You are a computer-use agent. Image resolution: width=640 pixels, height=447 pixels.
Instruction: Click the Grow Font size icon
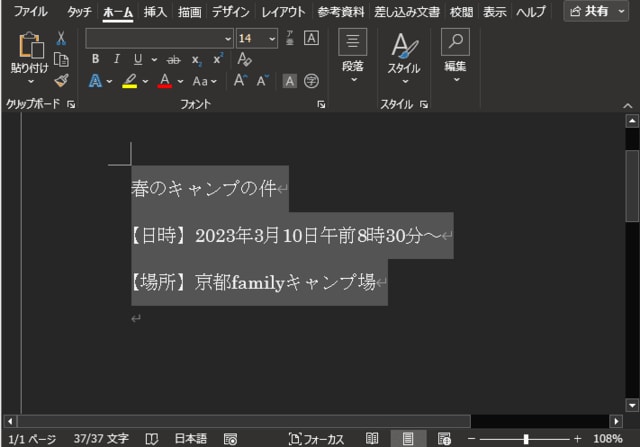pos(240,81)
